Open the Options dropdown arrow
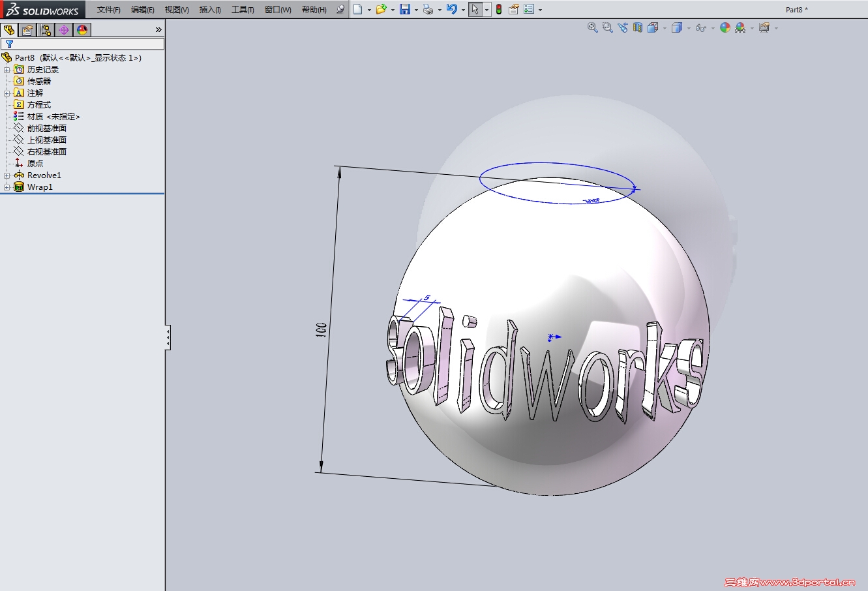 coord(540,10)
